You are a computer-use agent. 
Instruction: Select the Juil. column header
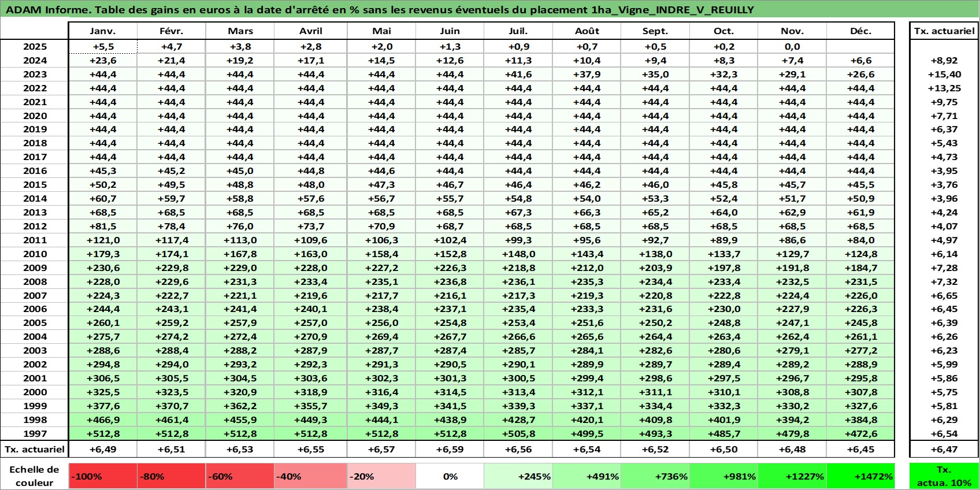tap(518, 31)
